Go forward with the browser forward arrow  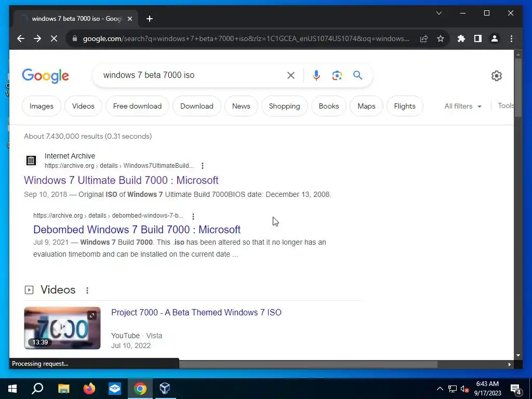click(37, 38)
